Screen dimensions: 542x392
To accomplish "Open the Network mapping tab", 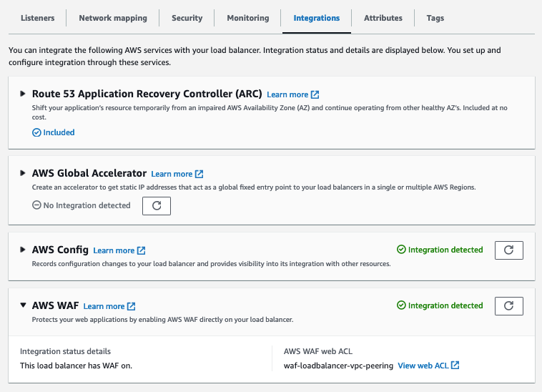I will click(113, 18).
